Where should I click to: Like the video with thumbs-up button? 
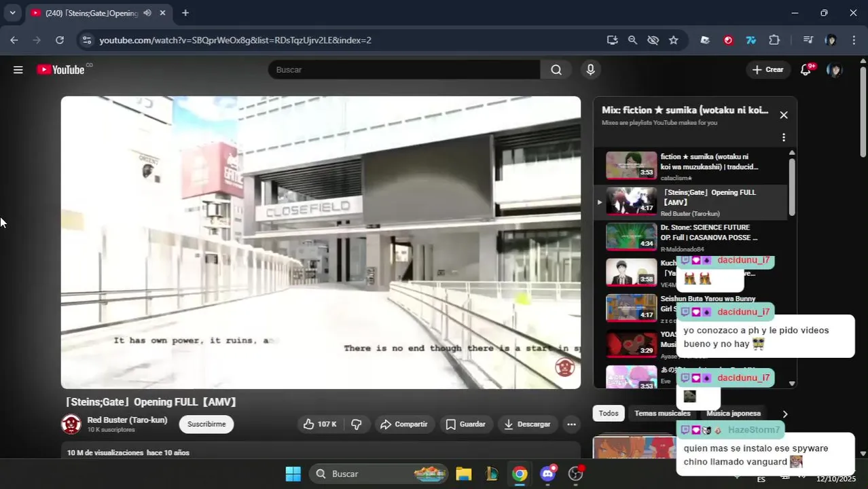coord(319,424)
